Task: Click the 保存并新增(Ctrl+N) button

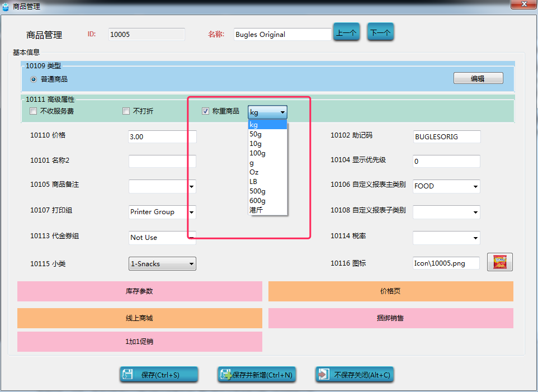Action: 257,375
